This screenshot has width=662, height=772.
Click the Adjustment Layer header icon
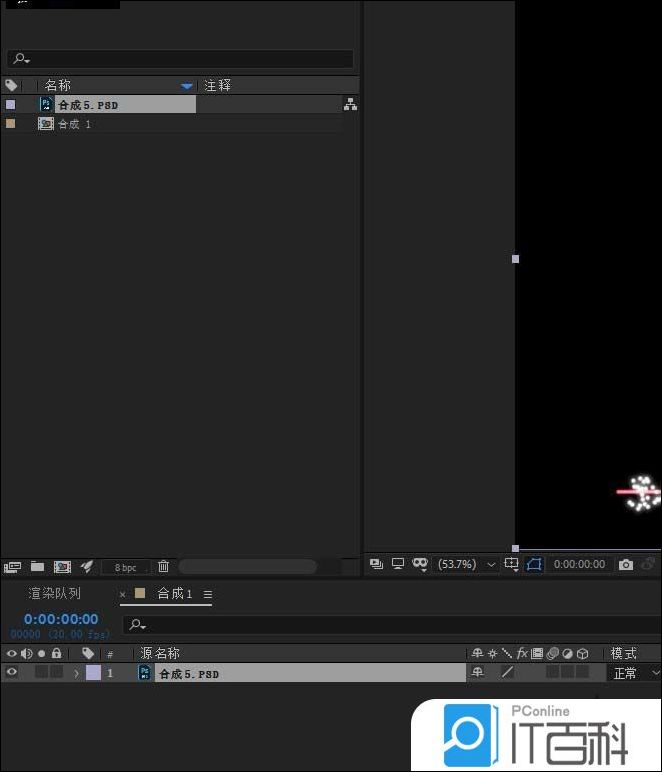(x=567, y=654)
